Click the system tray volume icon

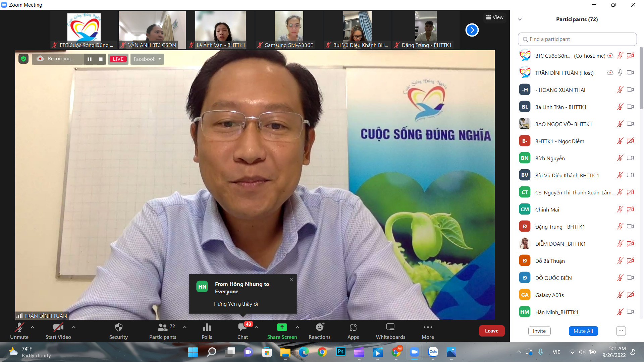pos(582,352)
